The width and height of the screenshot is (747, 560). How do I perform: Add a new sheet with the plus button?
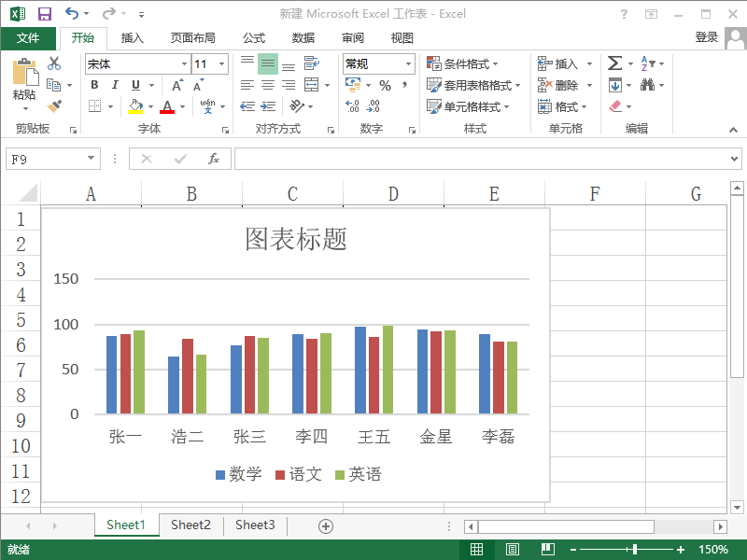[326, 526]
